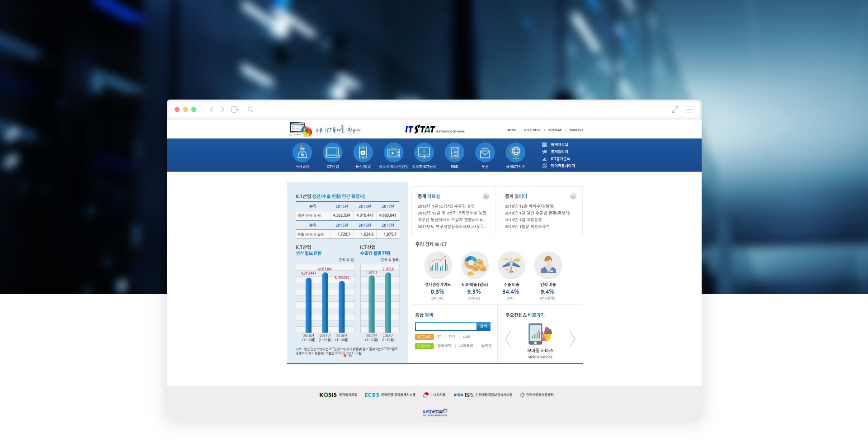The height and width of the screenshot is (448, 868).
Task: Expand 통계 알리미 with plus button
Action: pos(573,196)
